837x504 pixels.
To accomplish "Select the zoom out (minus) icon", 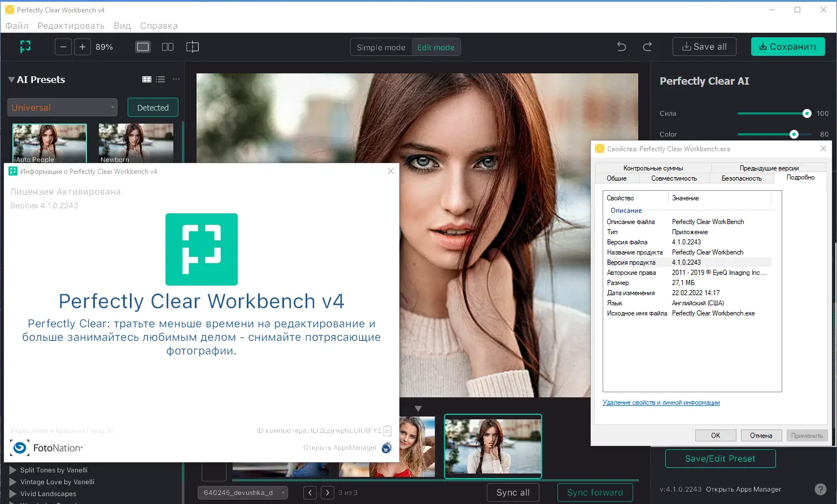I will coord(63,46).
